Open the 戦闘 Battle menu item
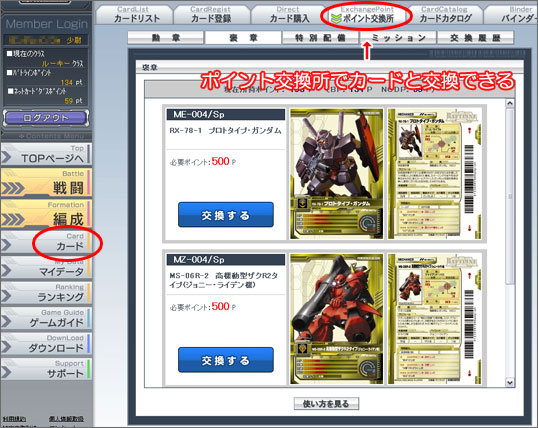The width and height of the screenshot is (538, 428). click(x=46, y=183)
